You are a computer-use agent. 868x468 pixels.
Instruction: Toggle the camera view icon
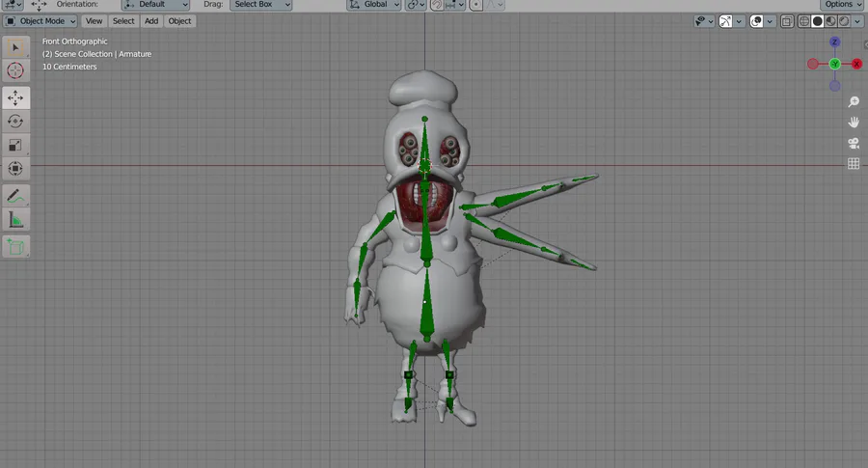pyautogui.click(x=854, y=143)
